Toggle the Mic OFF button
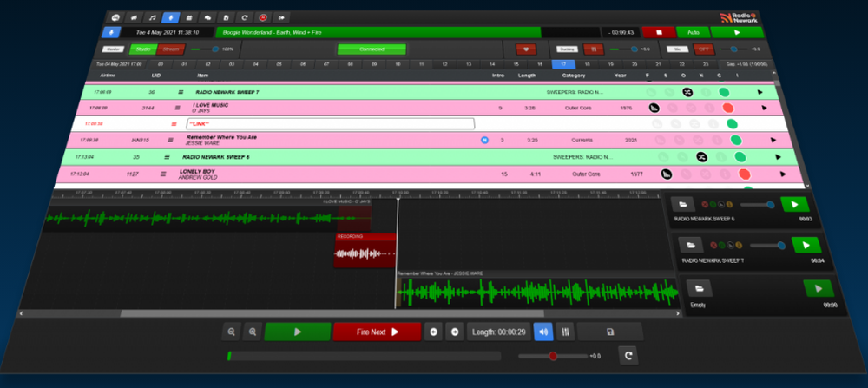Screen dimensions: 868x388 point(704,49)
